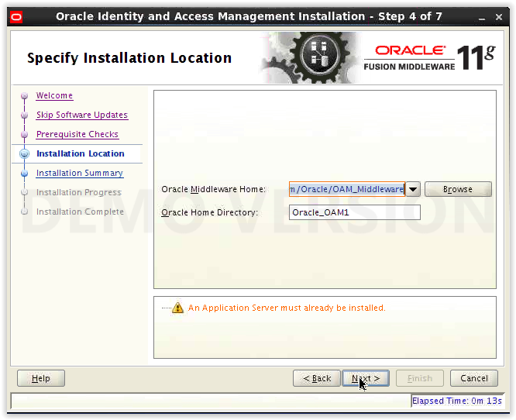The image size is (516, 420).
Task: Open the Welcome step link
Action: [54, 95]
